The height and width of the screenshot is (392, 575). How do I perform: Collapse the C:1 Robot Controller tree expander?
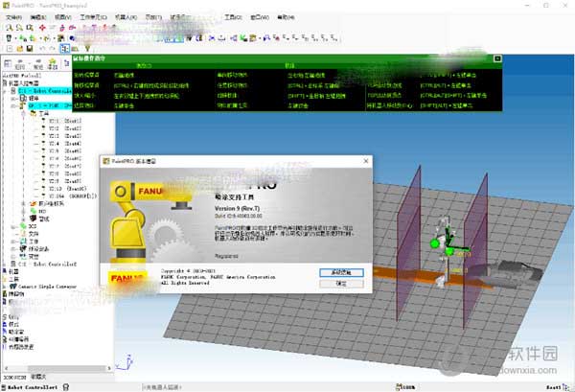pos(6,91)
